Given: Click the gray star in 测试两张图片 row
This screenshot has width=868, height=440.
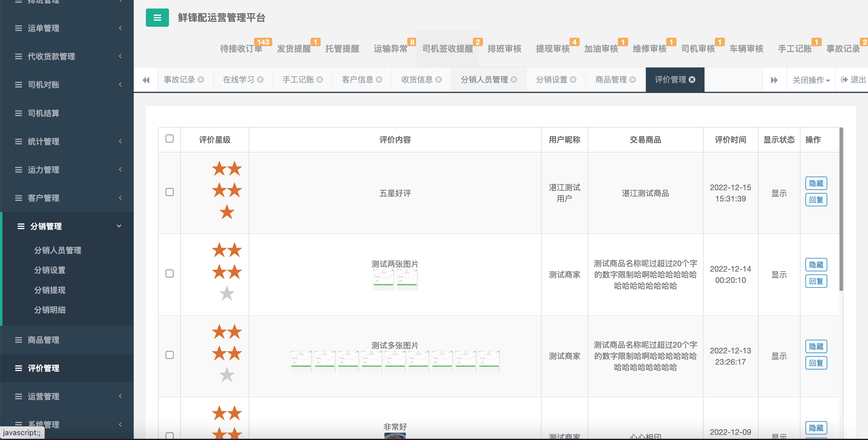Looking at the screenshot, I should coord(227,294).
